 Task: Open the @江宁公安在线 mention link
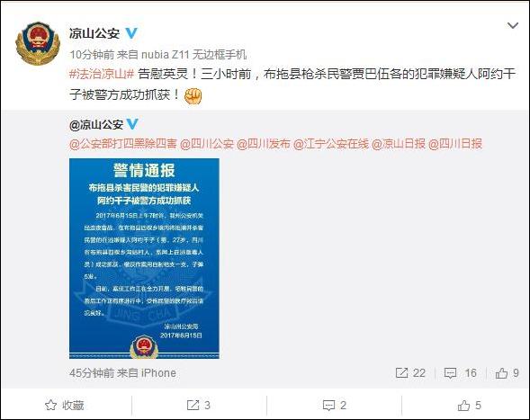point(331,144)
